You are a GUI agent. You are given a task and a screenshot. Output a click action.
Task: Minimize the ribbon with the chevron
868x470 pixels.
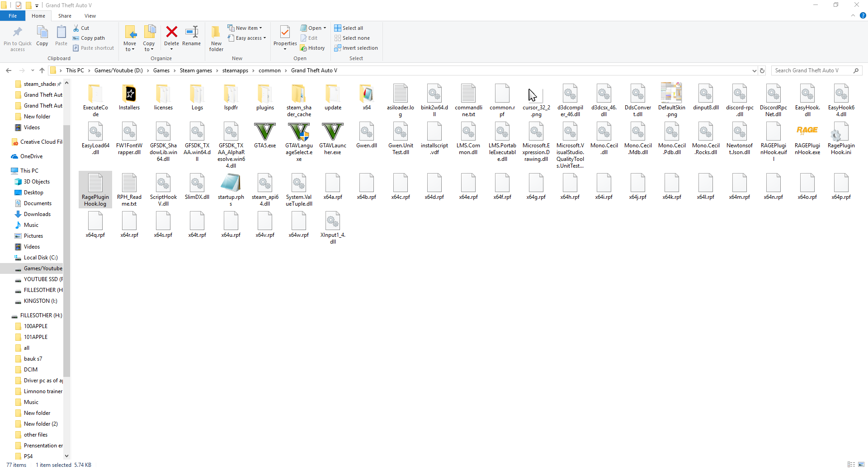pos(853,15)
